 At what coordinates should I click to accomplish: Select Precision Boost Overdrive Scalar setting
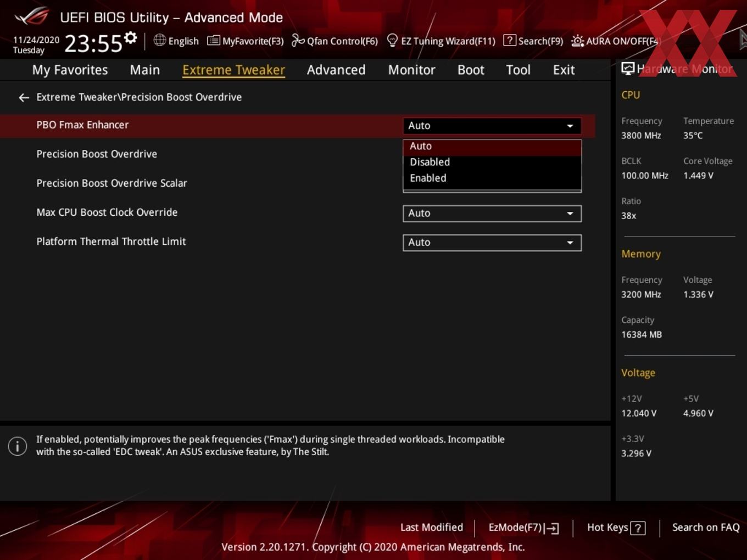point(112,183)
